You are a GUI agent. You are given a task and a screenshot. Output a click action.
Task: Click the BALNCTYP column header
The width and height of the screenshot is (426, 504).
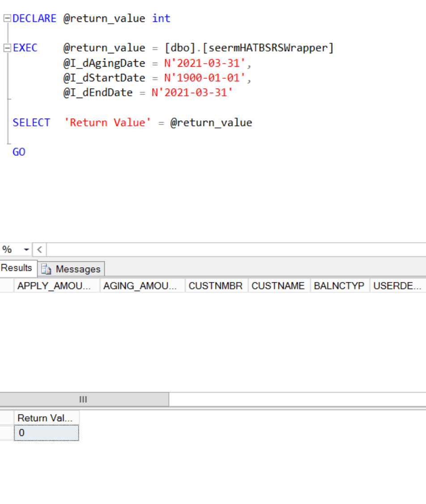[x=340, y=286]
